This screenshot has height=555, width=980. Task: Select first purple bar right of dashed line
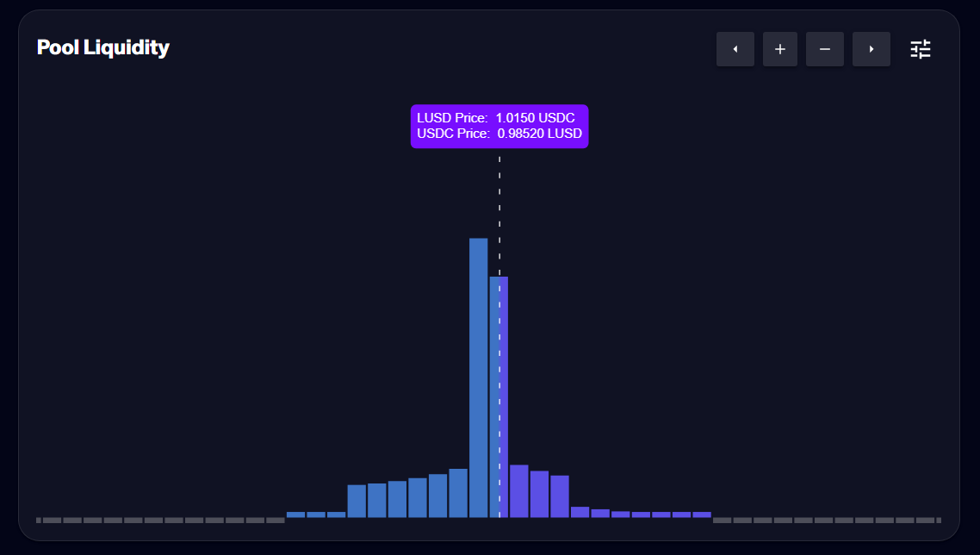pyautogui.click(x=518, y=491)
